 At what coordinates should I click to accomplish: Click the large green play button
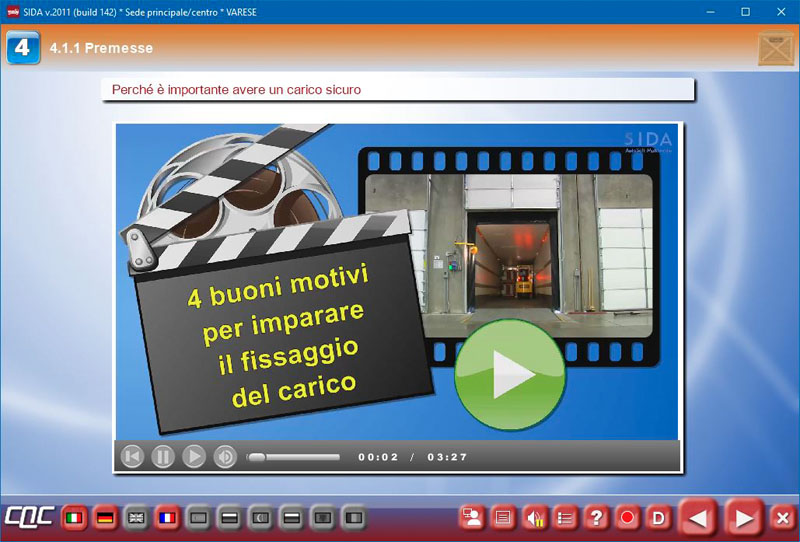coord(510,375)
